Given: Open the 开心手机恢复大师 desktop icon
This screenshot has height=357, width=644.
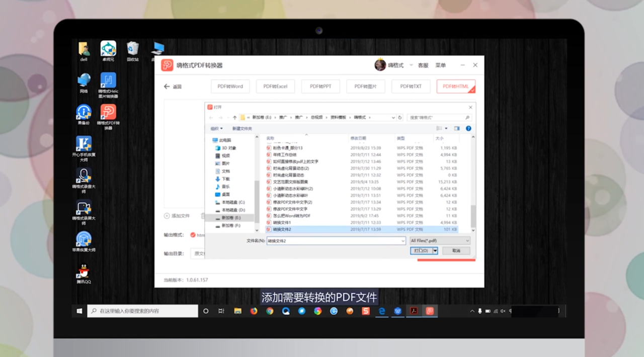Looking at the screenshot, I should tap(84, 148).
